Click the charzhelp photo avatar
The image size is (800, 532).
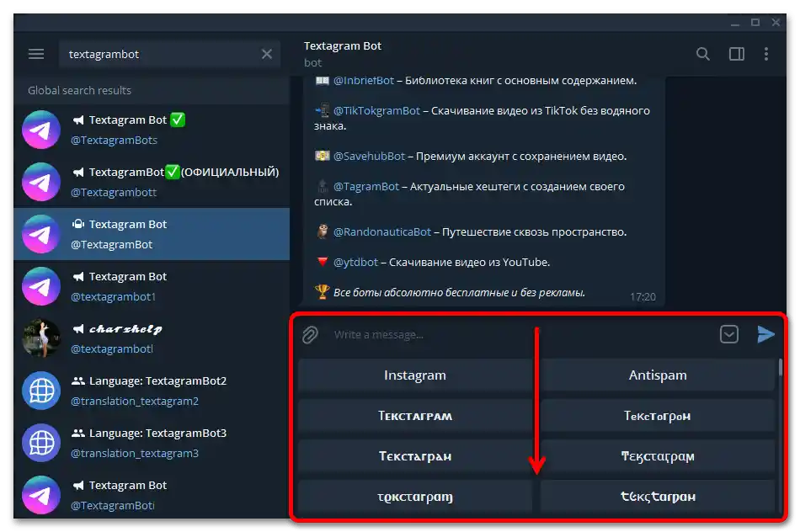point(41,338)
